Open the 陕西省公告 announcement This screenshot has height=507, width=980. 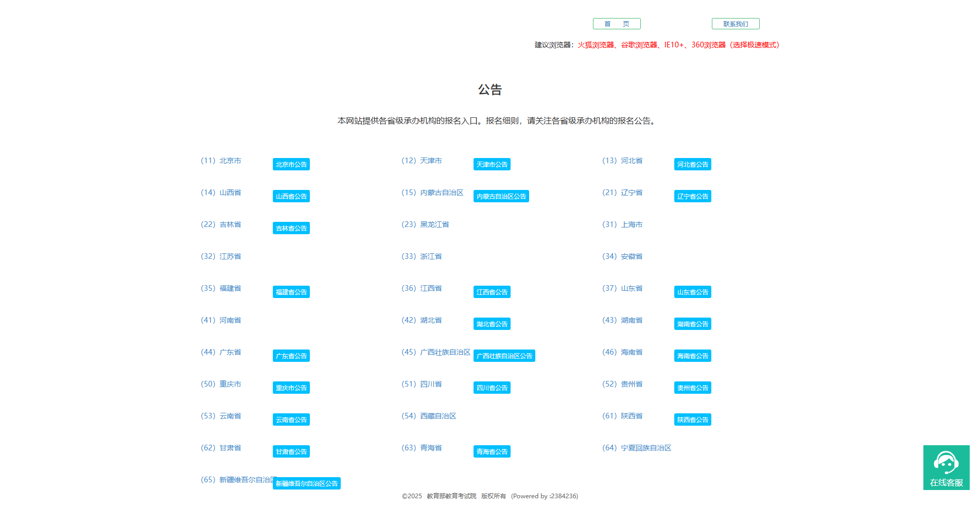click(692, 419)
